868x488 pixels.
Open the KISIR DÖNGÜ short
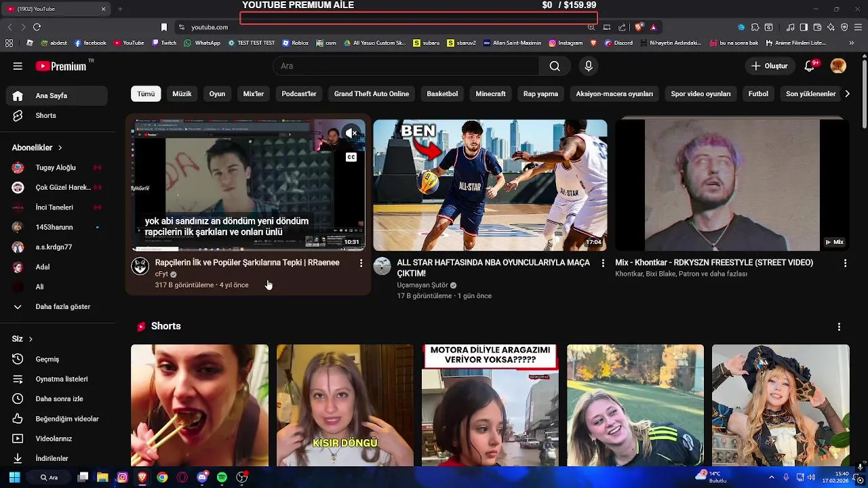(x=345, y=405)
